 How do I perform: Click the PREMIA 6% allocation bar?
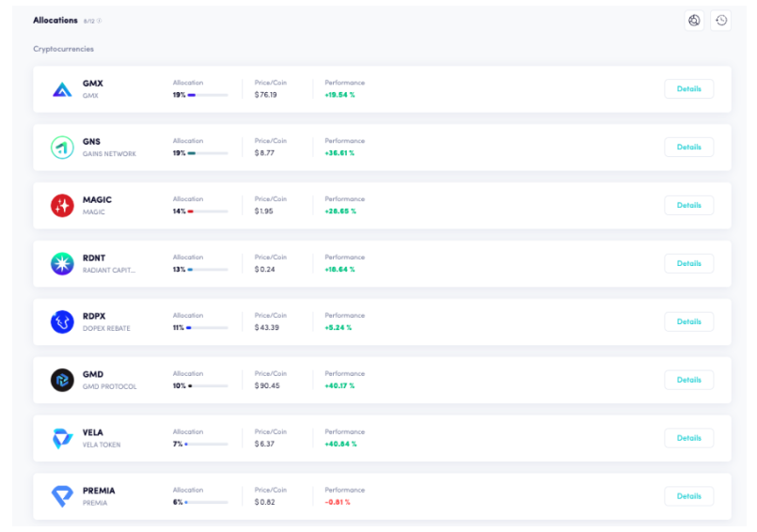(x=206, y=502)
